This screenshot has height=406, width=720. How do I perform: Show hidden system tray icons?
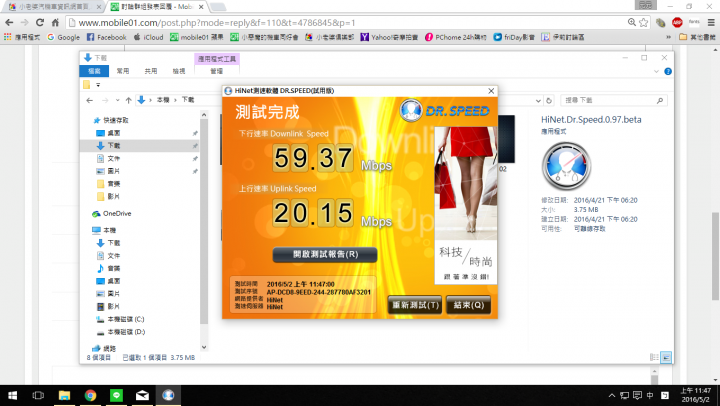612,395
